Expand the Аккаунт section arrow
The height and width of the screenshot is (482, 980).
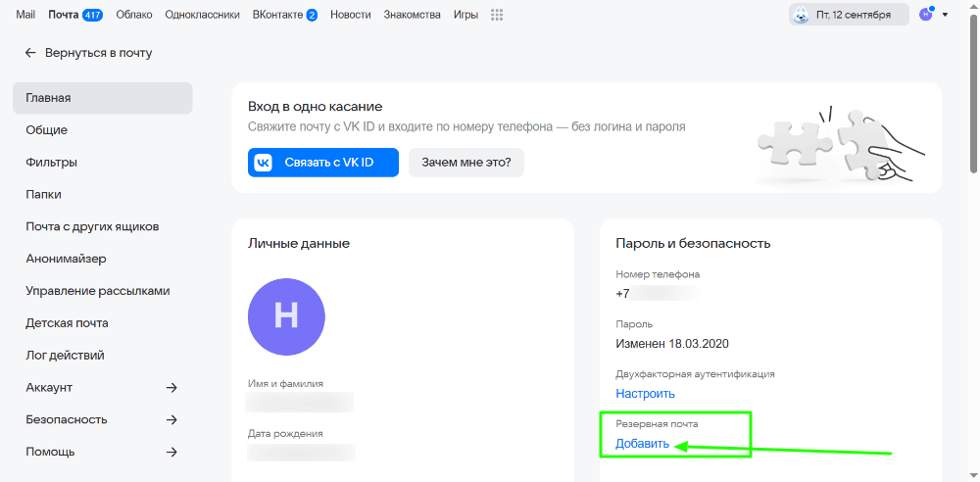pyautogui.click(x=171, y=388)
